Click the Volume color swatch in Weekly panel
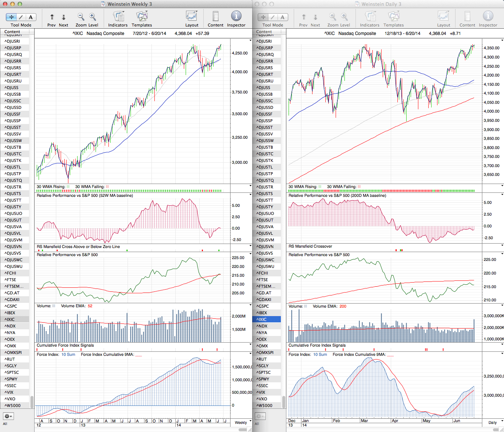504x432 pixels. click(x=54, y=306)
